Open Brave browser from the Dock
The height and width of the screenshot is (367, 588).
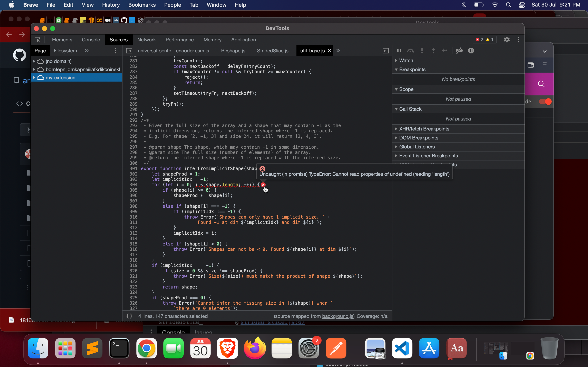pyautogui.click(x=227, y=348)
